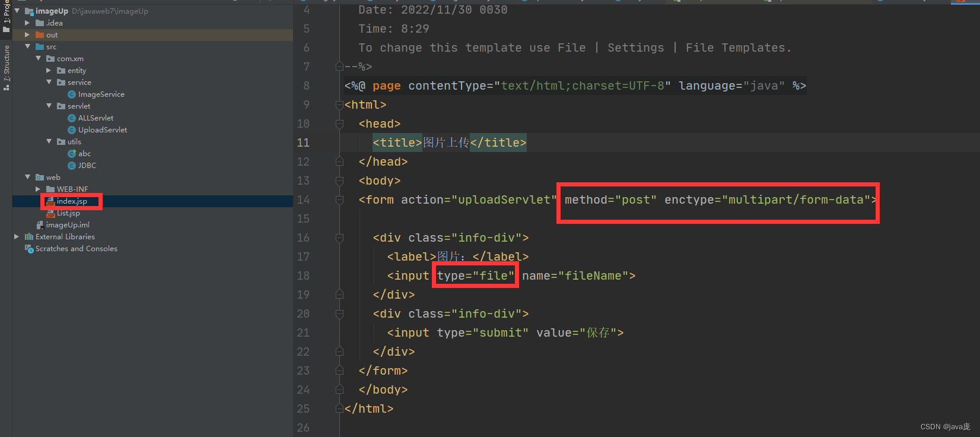Select UploadServlet in project tree

103,130
